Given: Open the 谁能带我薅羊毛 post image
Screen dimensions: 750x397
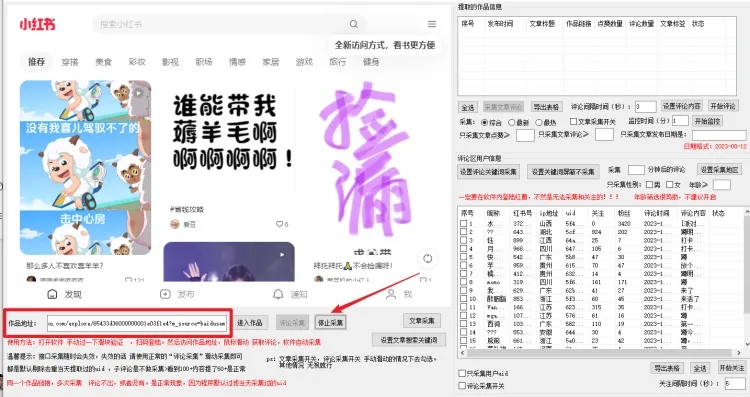Looking at the screenshot, I should click(x=229, y=139).
